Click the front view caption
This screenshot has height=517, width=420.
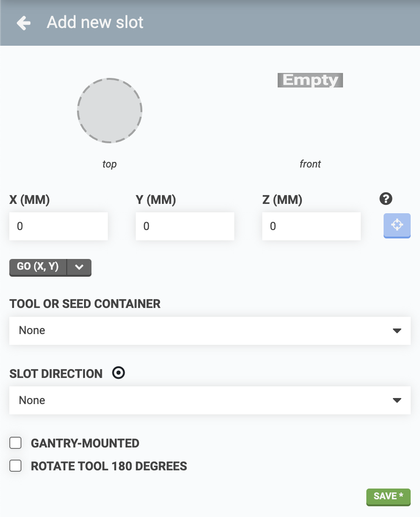310,164
